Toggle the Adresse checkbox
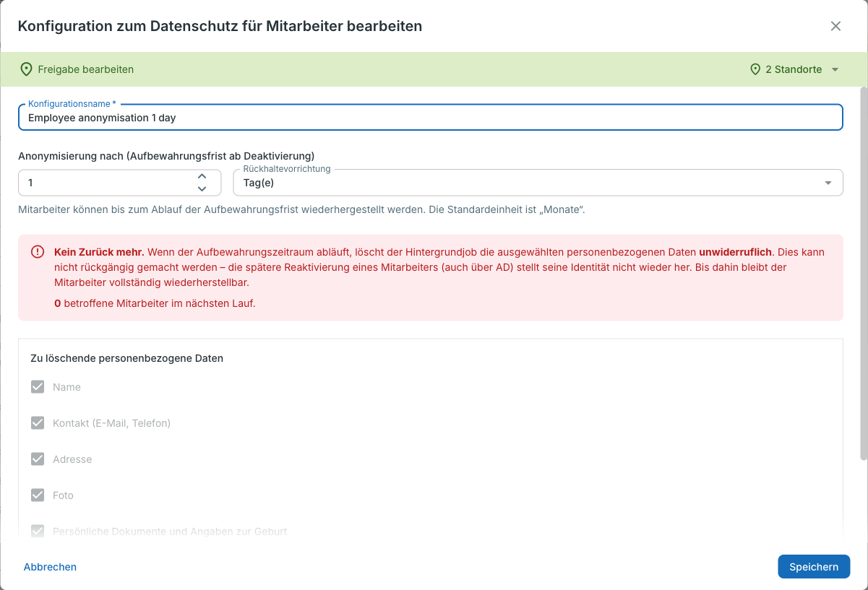868x590 pixels. [x=38, y=459]
